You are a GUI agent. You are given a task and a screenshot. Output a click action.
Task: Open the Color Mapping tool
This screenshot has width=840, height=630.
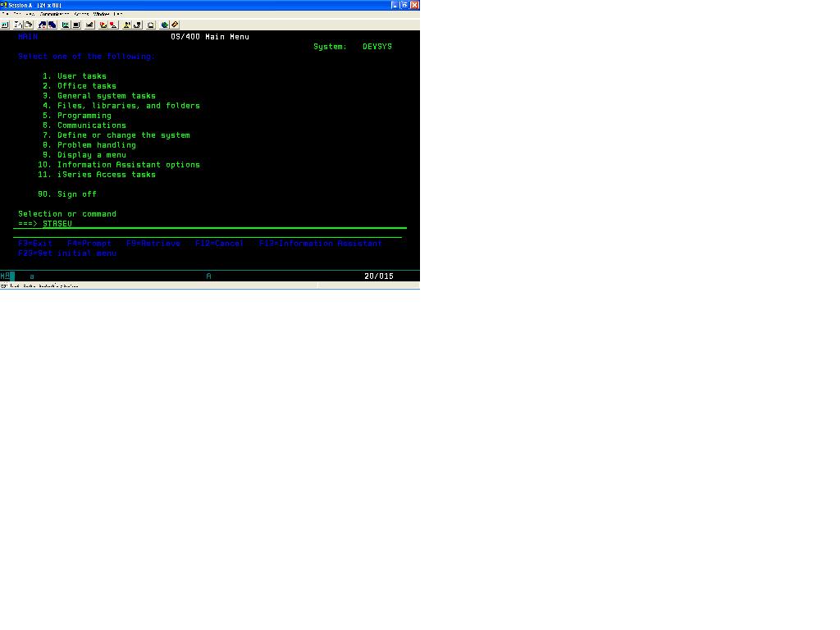click(x=76, y=25)
